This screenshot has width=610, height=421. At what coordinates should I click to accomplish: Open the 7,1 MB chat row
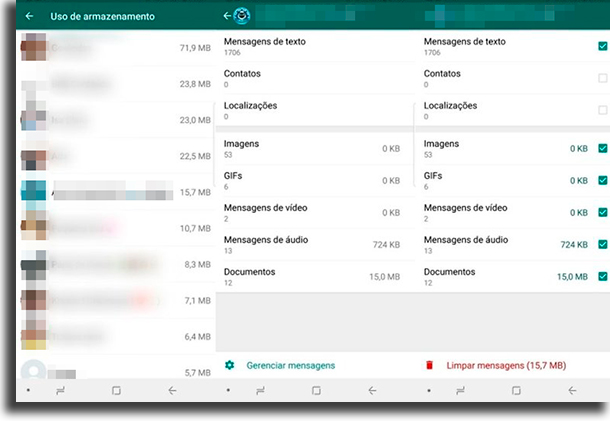pos(116,300)
